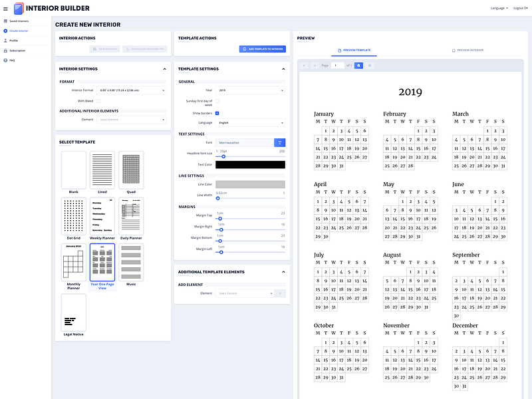532x399 pixels.
Task: Click the Margin Bottom slider handle
Action: coord(220,241)
